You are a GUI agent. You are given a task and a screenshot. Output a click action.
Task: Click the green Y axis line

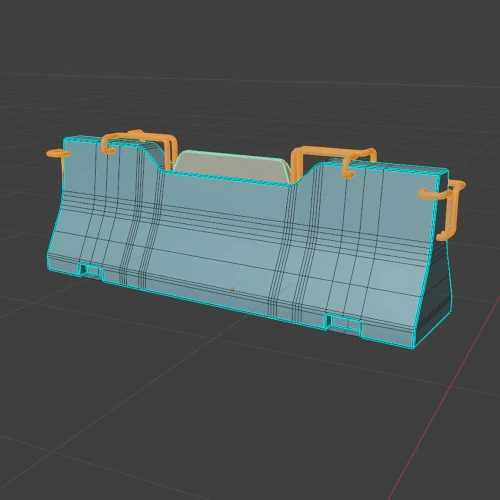click(x=250, y=79)
